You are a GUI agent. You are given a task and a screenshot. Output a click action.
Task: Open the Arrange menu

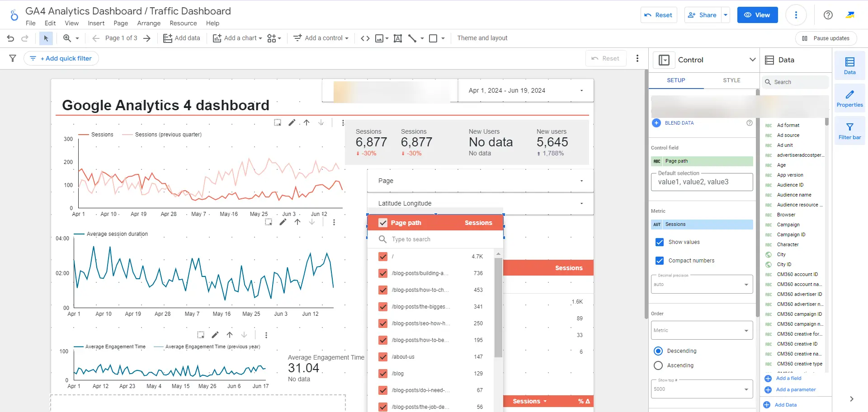pyautogui.click(x=149, y=23)
